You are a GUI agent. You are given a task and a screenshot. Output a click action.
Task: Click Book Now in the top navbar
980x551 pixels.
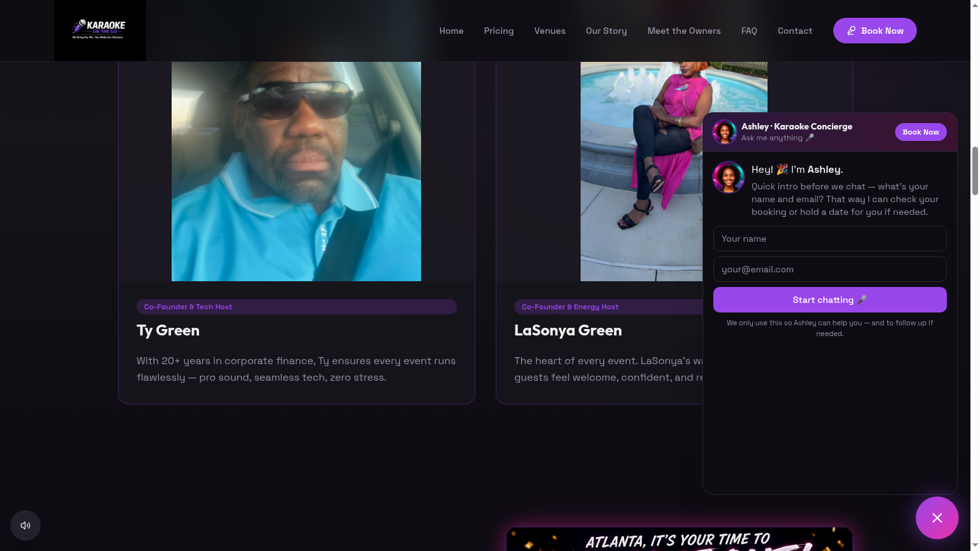[875, 31]
